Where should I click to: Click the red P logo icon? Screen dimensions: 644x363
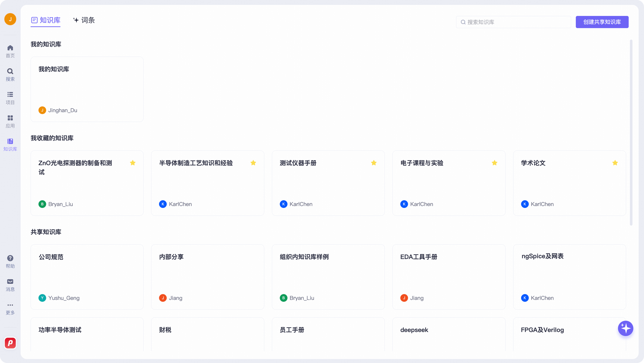click(10, 343)
